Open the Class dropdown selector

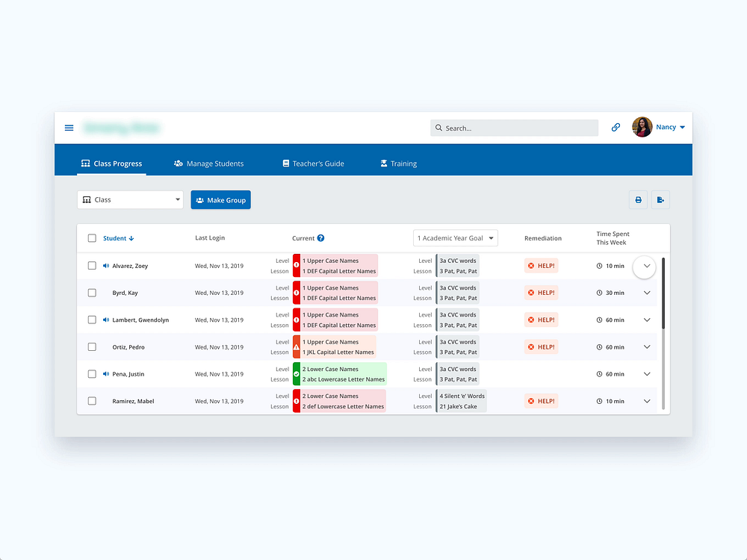[130, 200]
